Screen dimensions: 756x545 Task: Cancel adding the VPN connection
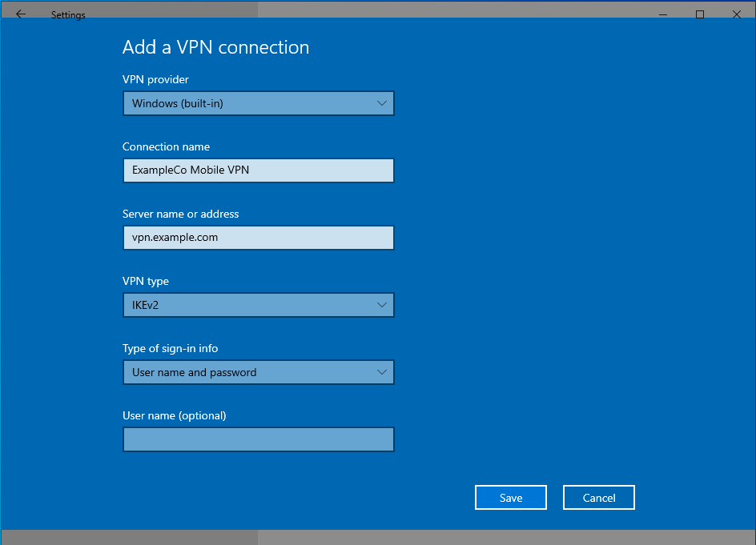click(598, 498)
